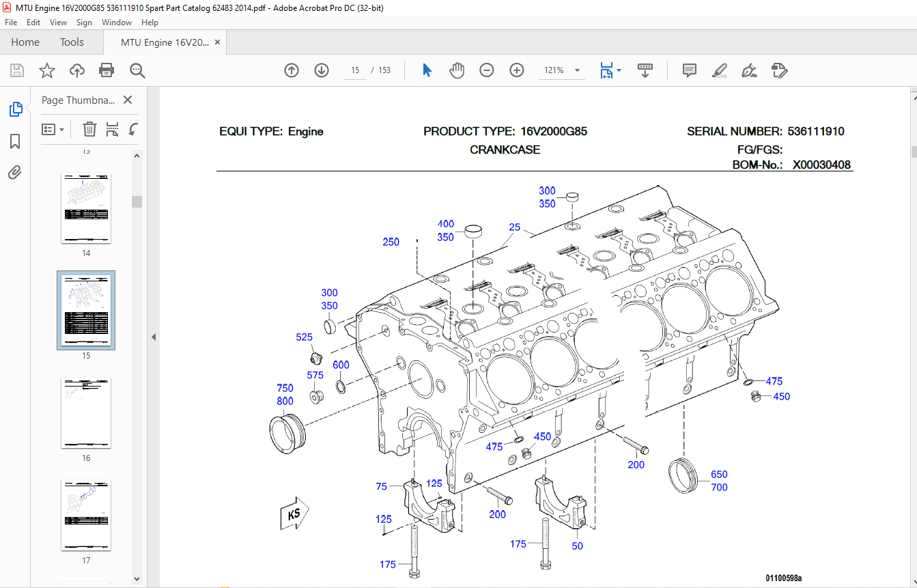Go to the next page with the down arrow
The height and width of the screenshot is (588, 917).
tap(322, 70)
